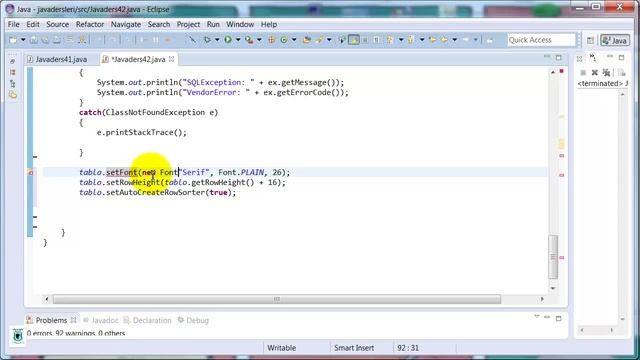Minimize the editor area

pos(547,57)
